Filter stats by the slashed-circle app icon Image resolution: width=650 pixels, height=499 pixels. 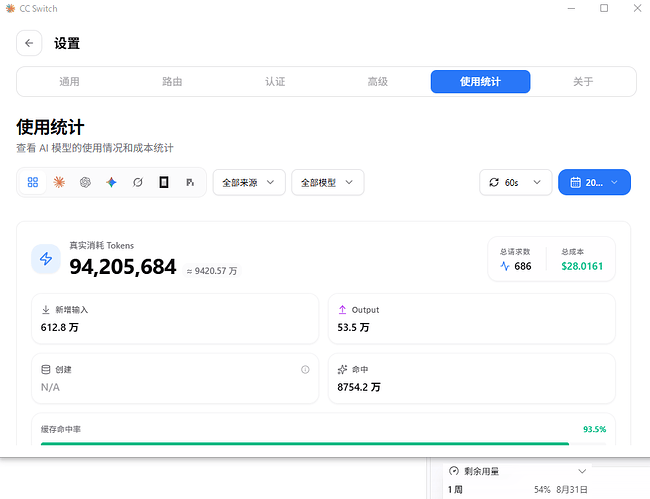point(138,182)
